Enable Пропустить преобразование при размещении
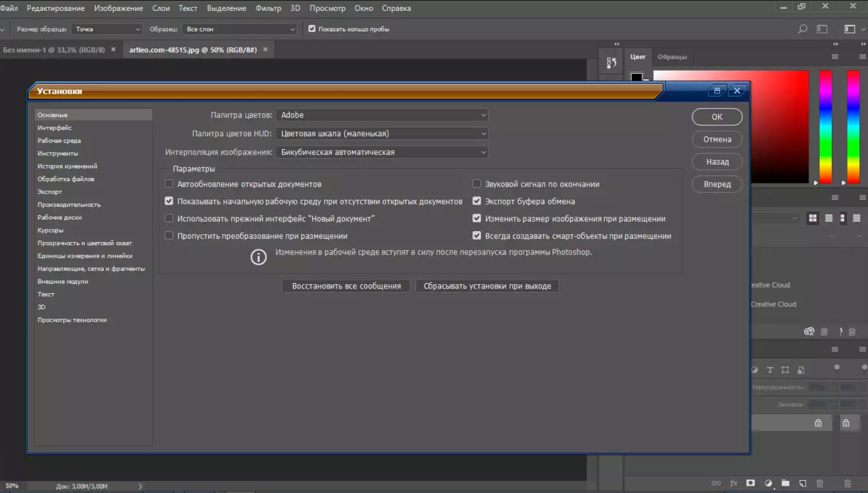The height and width of the screenshot is (493, 868). pos(169,236)
